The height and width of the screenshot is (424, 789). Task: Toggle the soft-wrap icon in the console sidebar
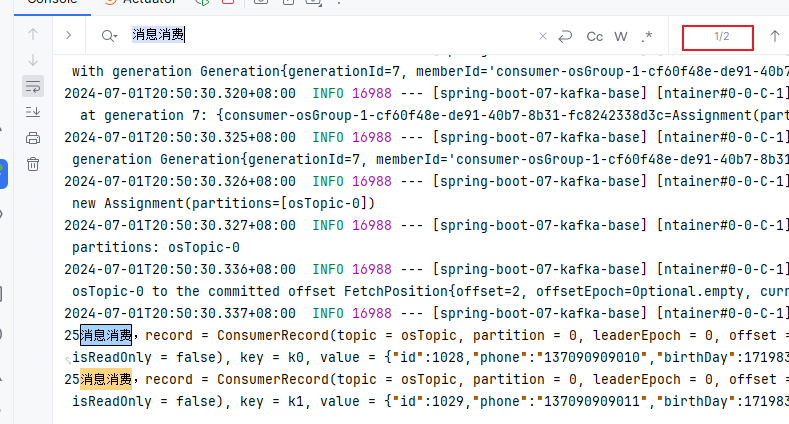[33, 87]
